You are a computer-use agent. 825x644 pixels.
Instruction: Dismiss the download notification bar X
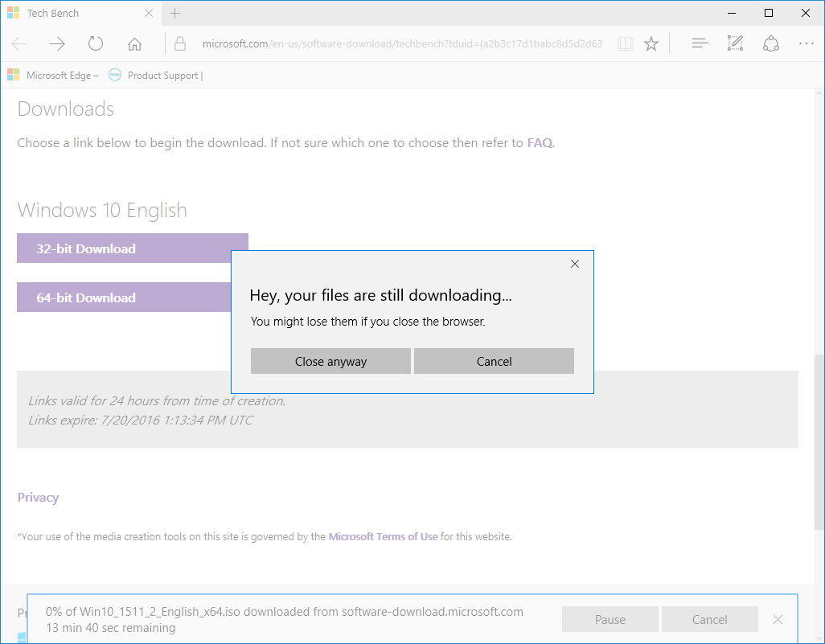point(778,619)
